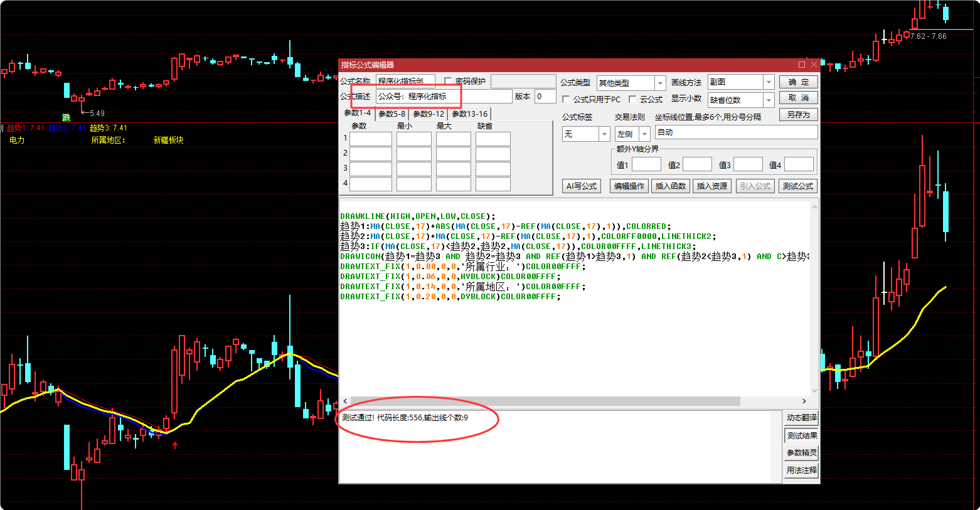Open the 公式类型 dropdown

659,83
